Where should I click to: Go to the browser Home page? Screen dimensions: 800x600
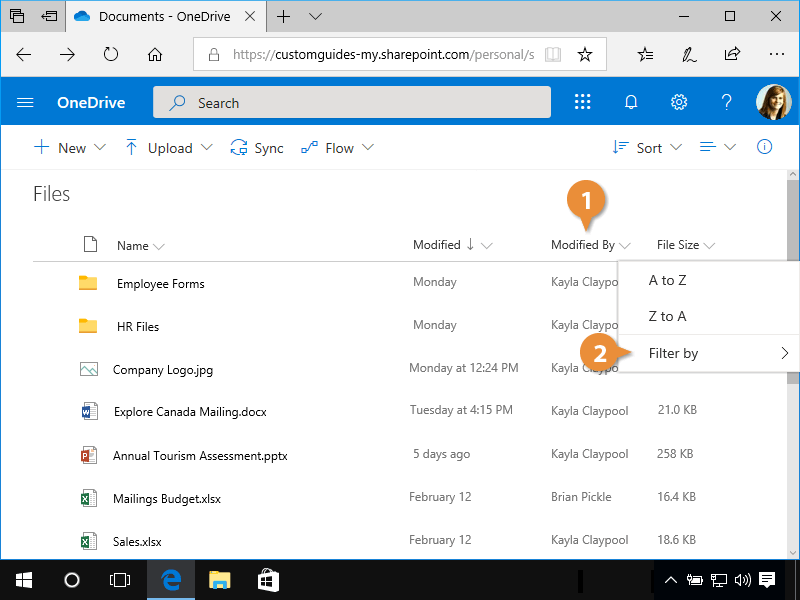[x=155, y=54]
